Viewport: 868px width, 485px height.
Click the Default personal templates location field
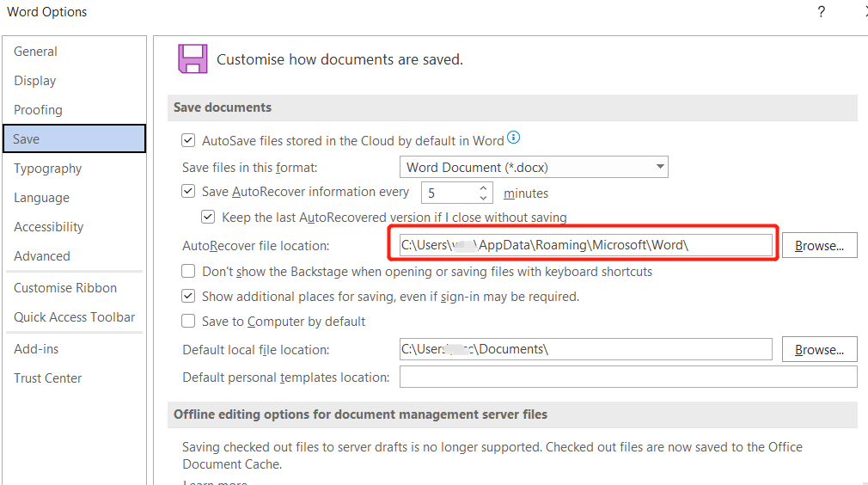628,377
